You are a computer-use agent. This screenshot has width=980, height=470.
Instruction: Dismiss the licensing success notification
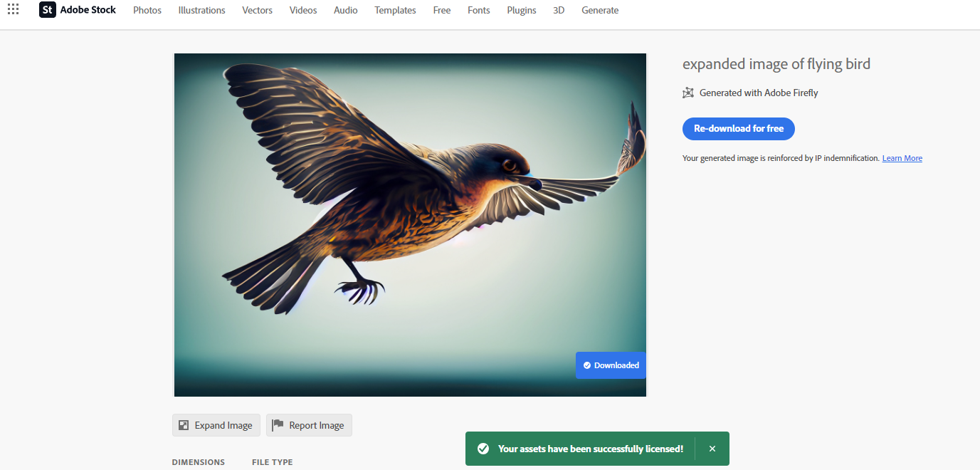coord(712,448)
